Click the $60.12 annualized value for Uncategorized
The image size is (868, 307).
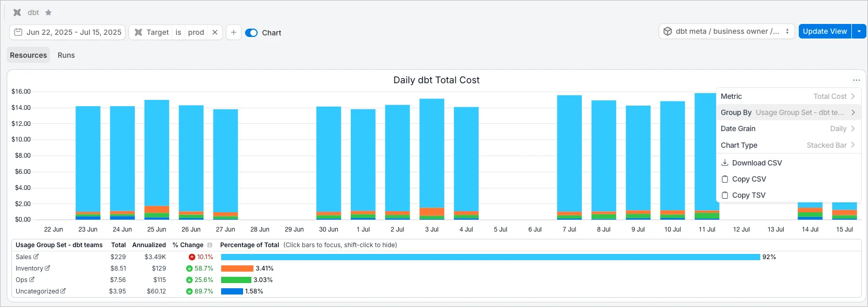point(156,291)
